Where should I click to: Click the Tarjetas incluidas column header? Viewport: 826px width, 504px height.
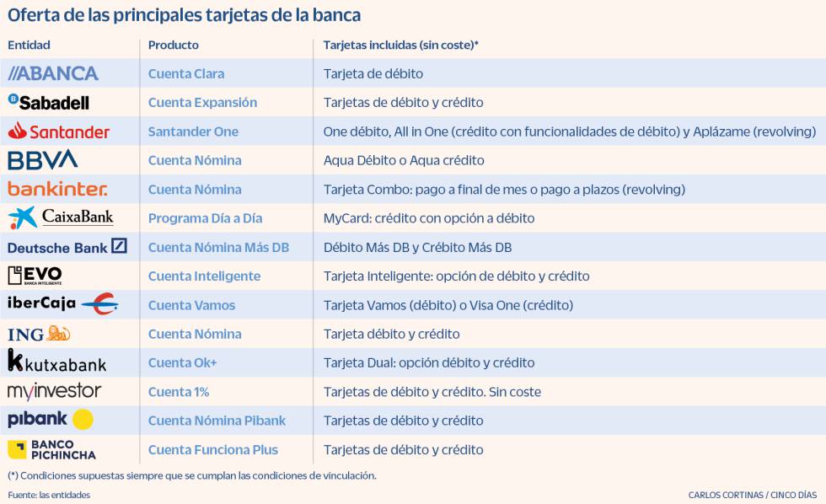pyautogui.click(x=400, y=45)
